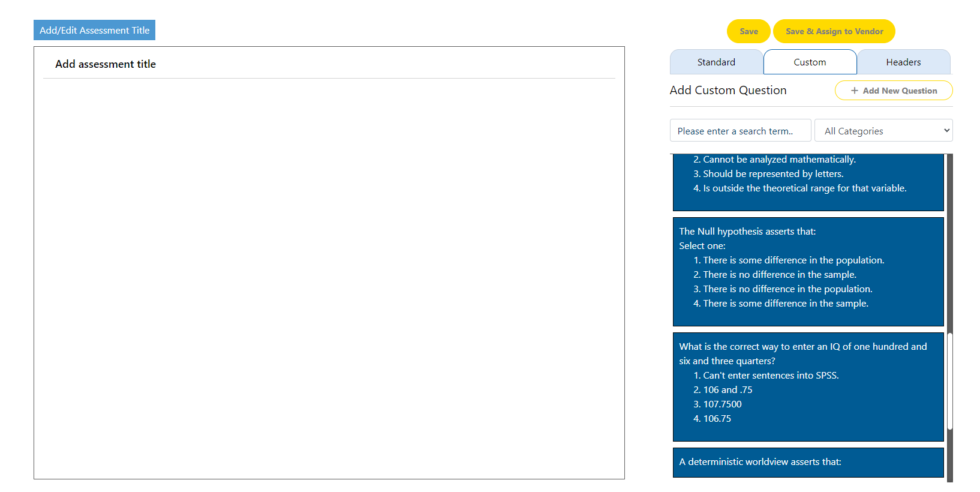Click "Can't enter sentences into SPSS."
The width and height of the screenshot is (980, 492).
coord(771,376)
